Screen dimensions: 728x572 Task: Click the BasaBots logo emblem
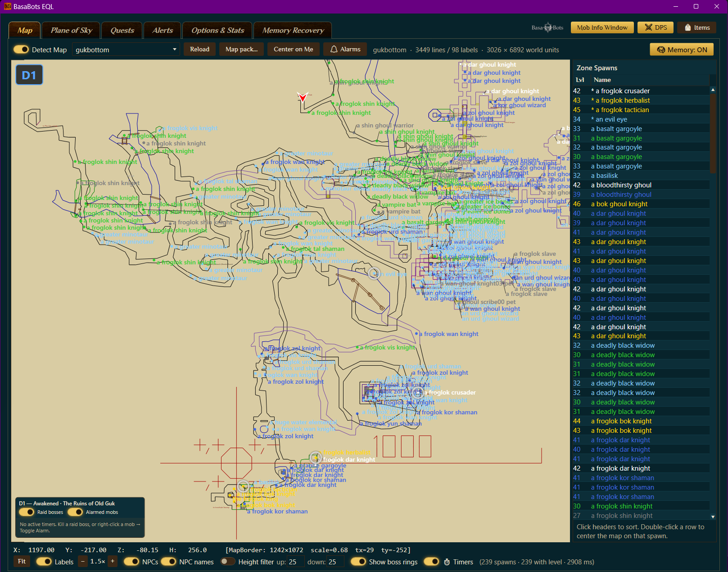click(547, 27)
